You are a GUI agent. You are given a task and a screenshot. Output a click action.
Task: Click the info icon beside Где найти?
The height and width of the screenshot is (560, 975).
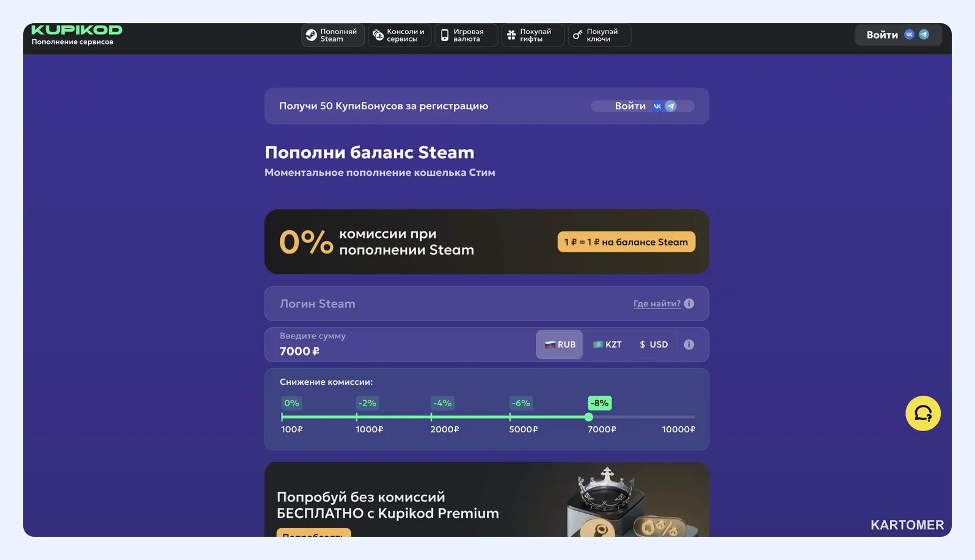click(689, 304)
